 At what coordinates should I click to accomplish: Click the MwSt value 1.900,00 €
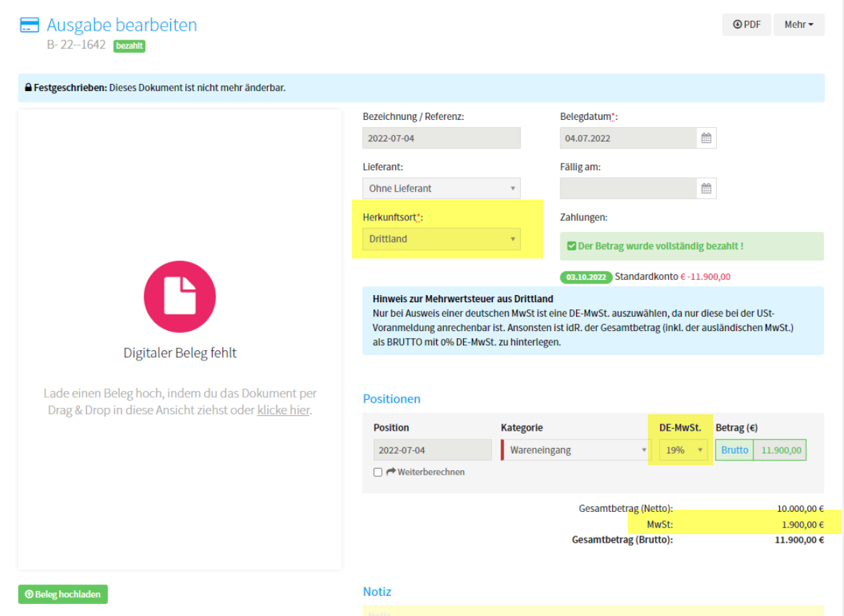(x=802, y=525)
